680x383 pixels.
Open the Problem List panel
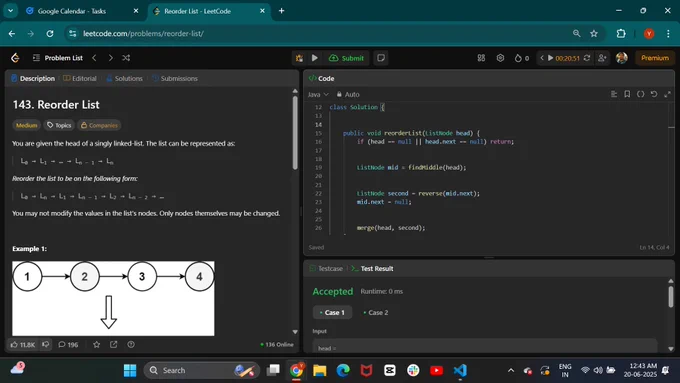[x=58, y=58]
